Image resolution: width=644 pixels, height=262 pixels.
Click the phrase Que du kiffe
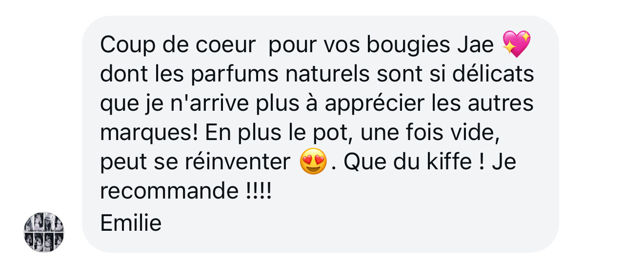pos(408,162)
